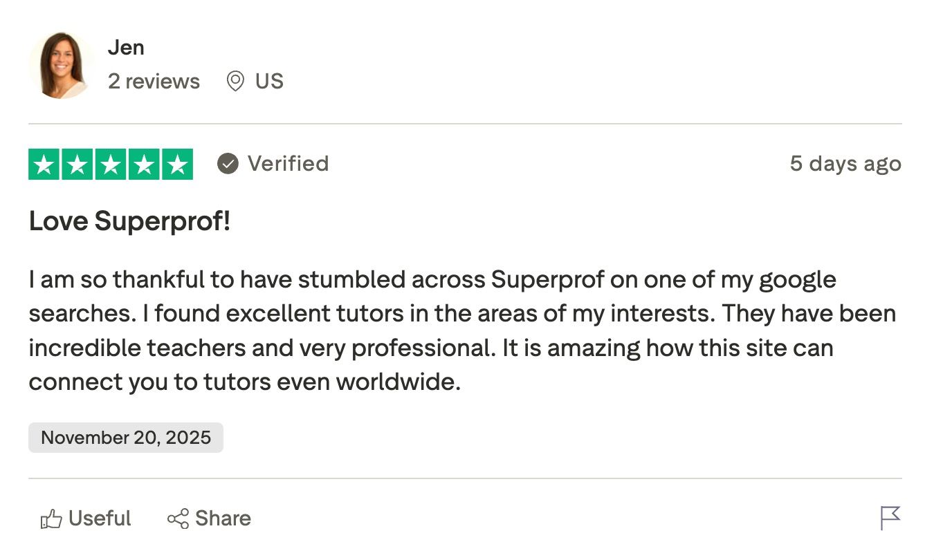Flag this review using the report flag icon
The width and height of the screenshot is (934, 560).
pyautogui.click(x=890, y=518)
